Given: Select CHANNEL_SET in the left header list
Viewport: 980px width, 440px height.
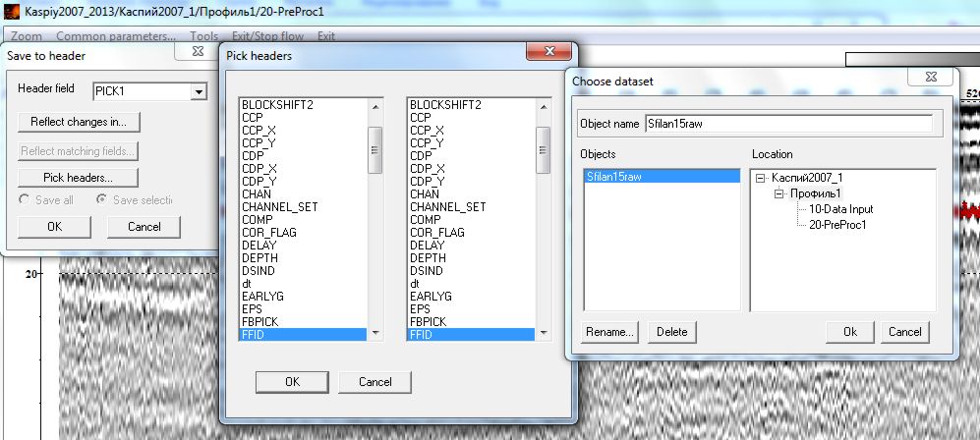Looking at the screenshot, I should point(303,206).
